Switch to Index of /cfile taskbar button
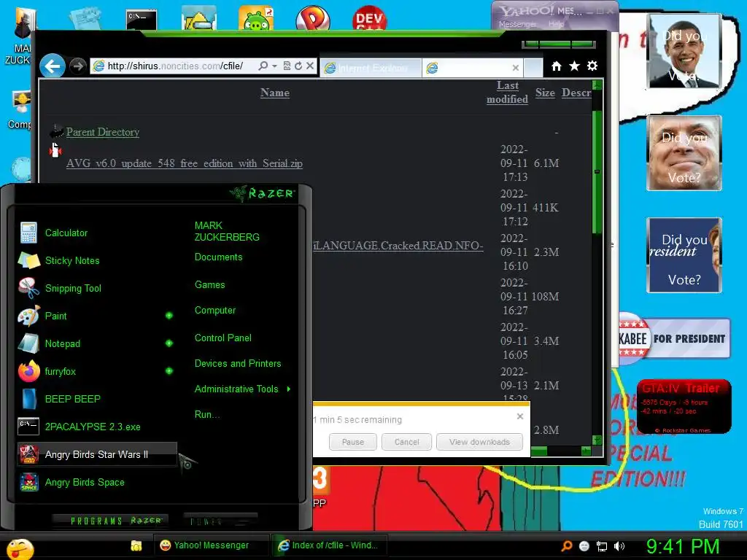The image size is (747, 560). (329, 545)
